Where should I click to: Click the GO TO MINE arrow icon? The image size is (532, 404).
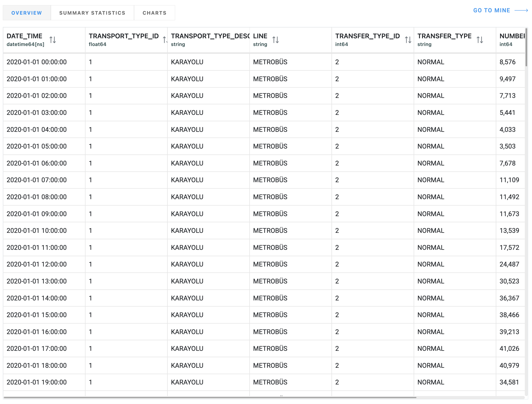(x=521, y=11)
